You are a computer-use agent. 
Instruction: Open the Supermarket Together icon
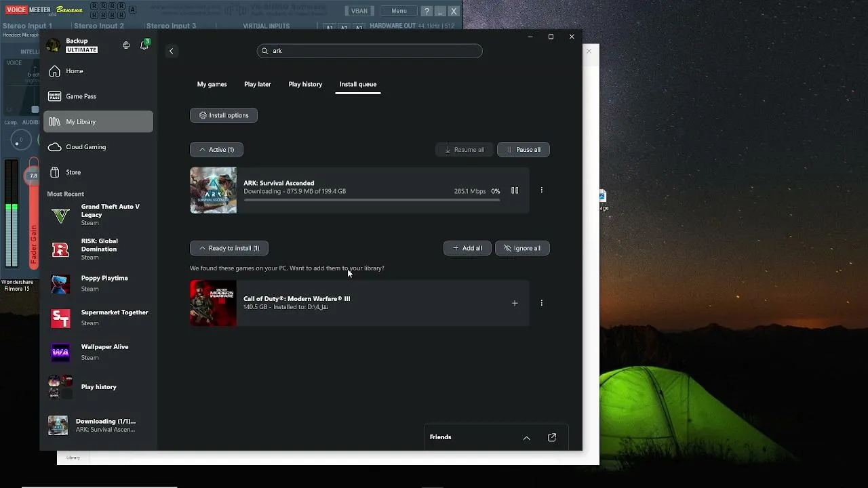pos(60,318)
